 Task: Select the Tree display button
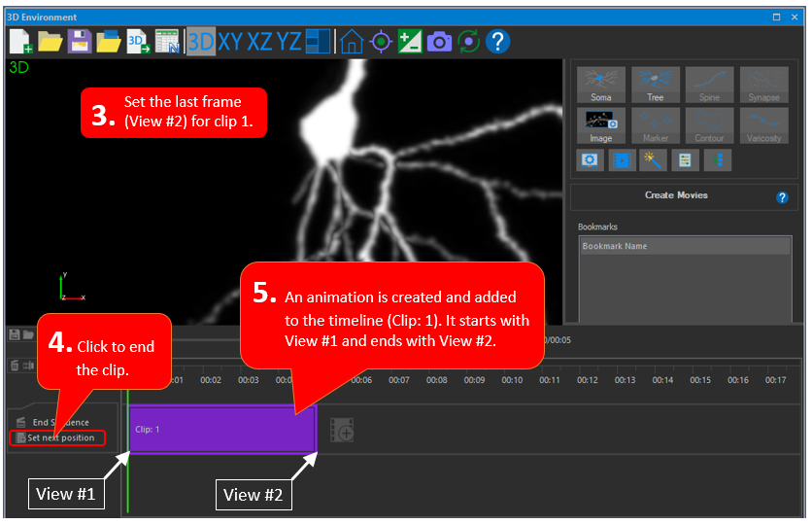[x=655, y=85]
